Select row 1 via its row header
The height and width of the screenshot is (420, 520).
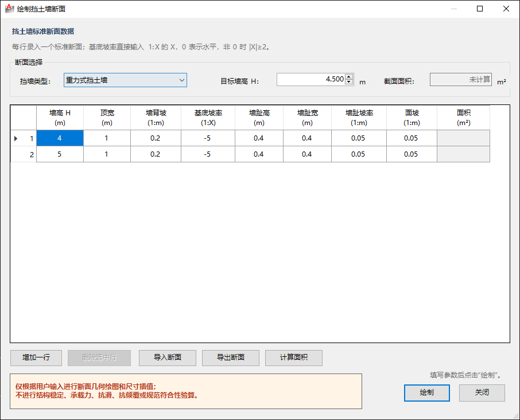coord(24,138)
